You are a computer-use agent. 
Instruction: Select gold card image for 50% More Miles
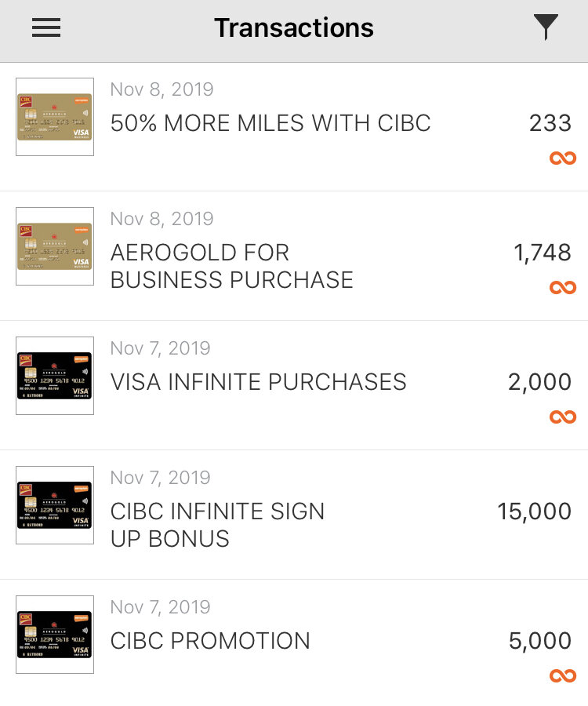[55, 117]
